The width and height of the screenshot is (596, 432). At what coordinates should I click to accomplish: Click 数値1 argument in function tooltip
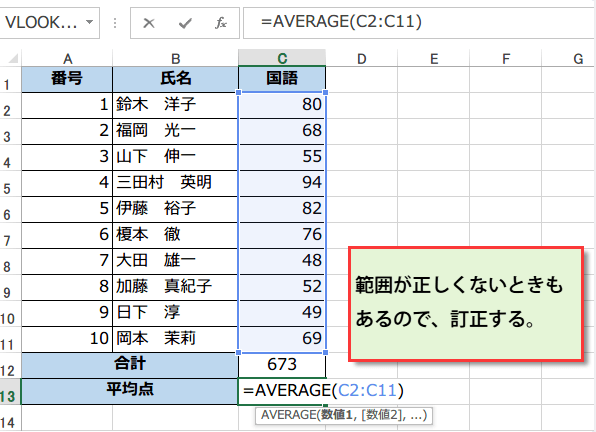(338, 415)
